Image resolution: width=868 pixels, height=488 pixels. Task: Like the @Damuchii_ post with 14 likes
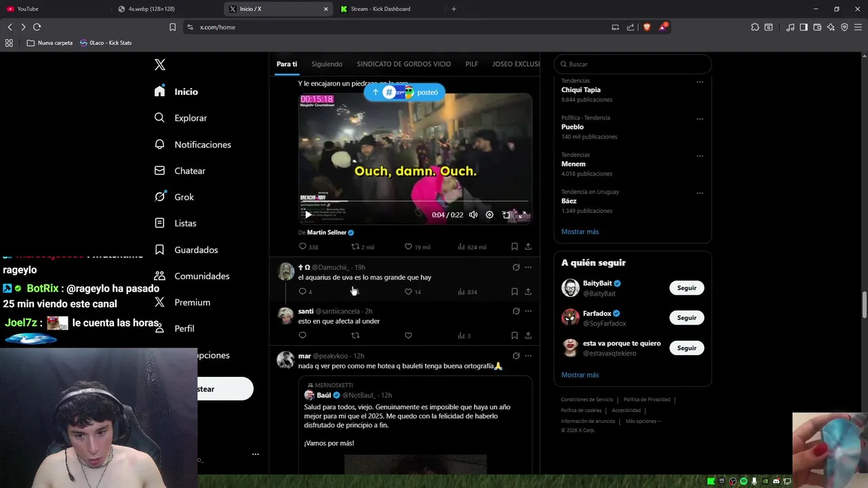tap(412, 291)
